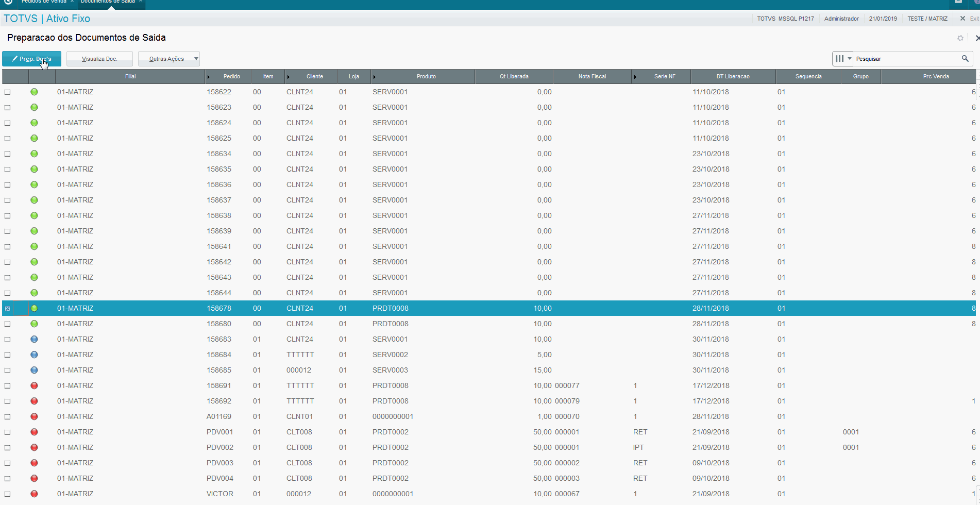The height and width of the screenshot is (505, 980).
Task: Check the box for pedido 158691
Action: 7,386
